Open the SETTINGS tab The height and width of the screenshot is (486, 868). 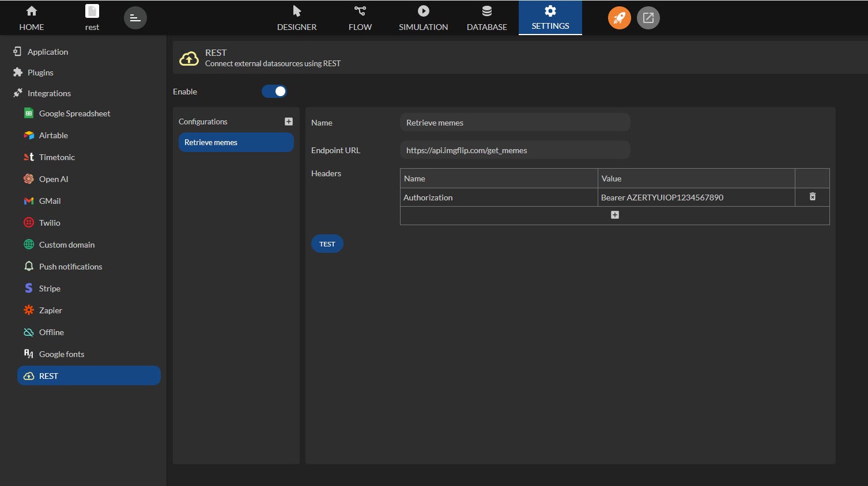(x=550, y=18)
